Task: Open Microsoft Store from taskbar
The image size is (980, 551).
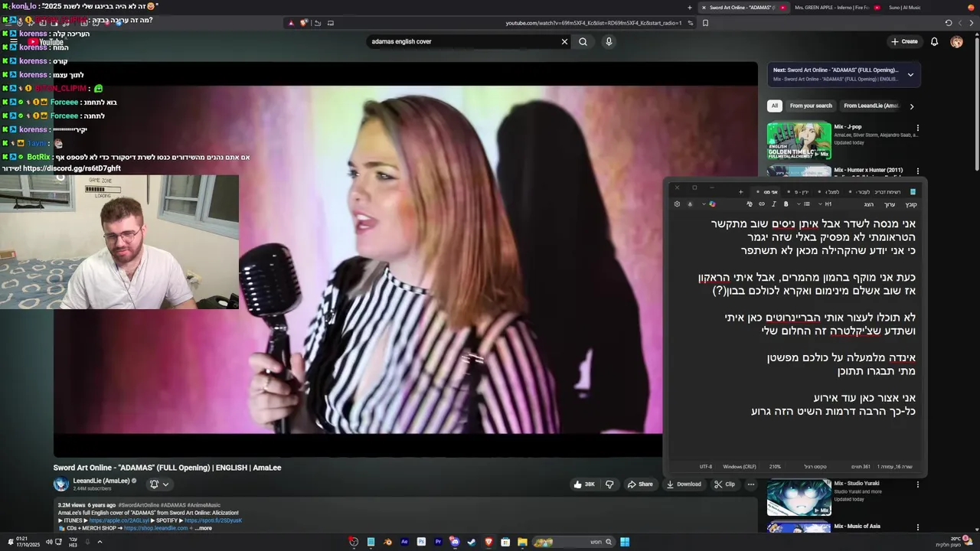Action: pos(505,542)
